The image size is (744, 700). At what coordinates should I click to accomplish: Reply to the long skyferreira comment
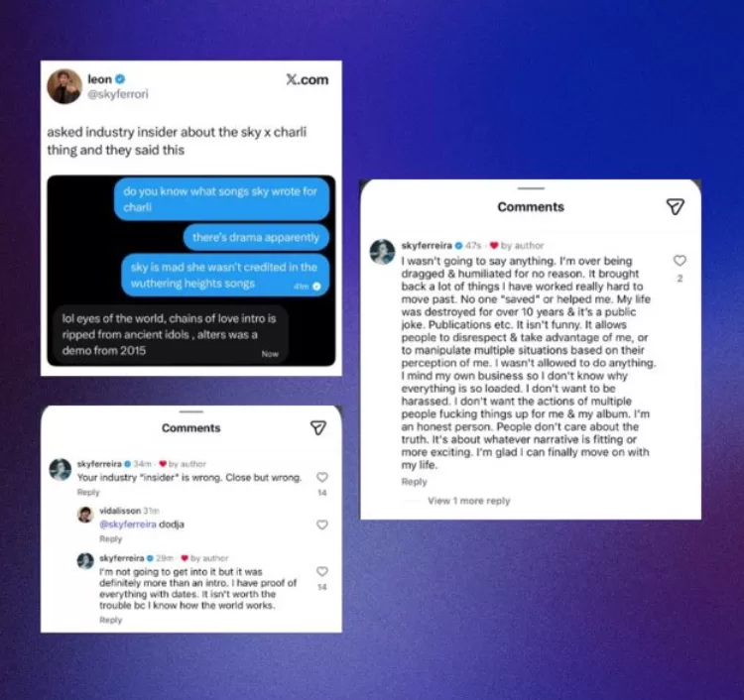(x=415, y=482)
